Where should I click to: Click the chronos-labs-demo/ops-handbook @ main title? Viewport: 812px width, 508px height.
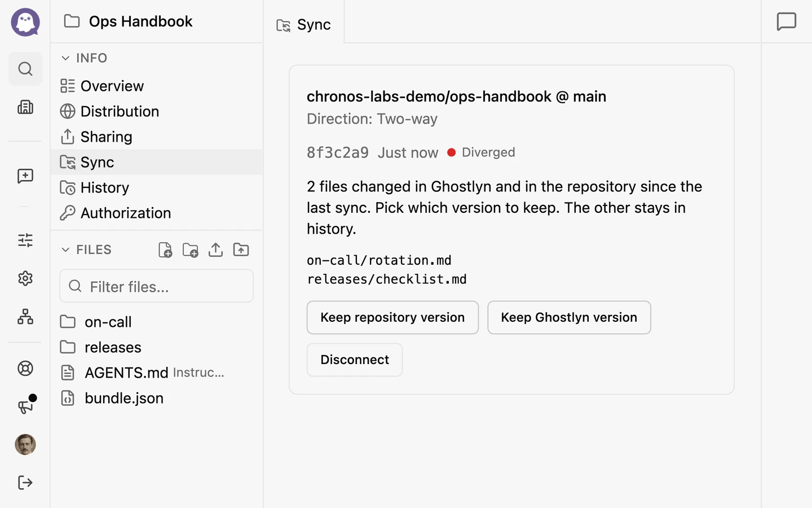457,97
